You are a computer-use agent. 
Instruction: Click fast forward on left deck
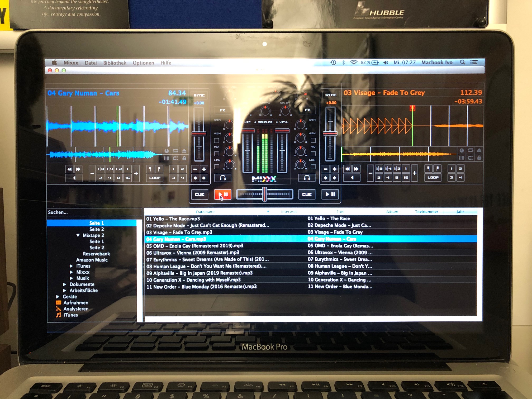[x=78, y=169]
